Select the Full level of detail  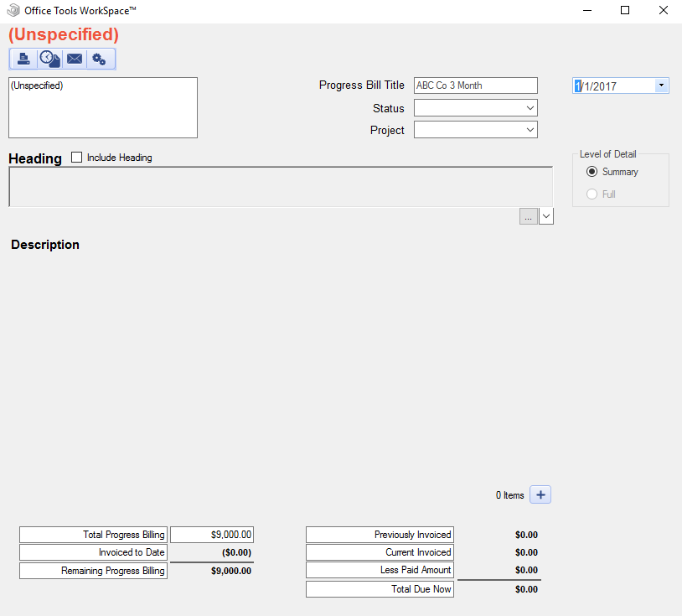point(592,194)
